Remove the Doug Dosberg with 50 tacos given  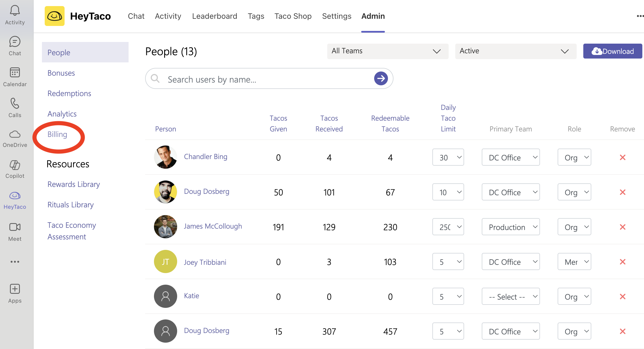[x=622, y=192]
